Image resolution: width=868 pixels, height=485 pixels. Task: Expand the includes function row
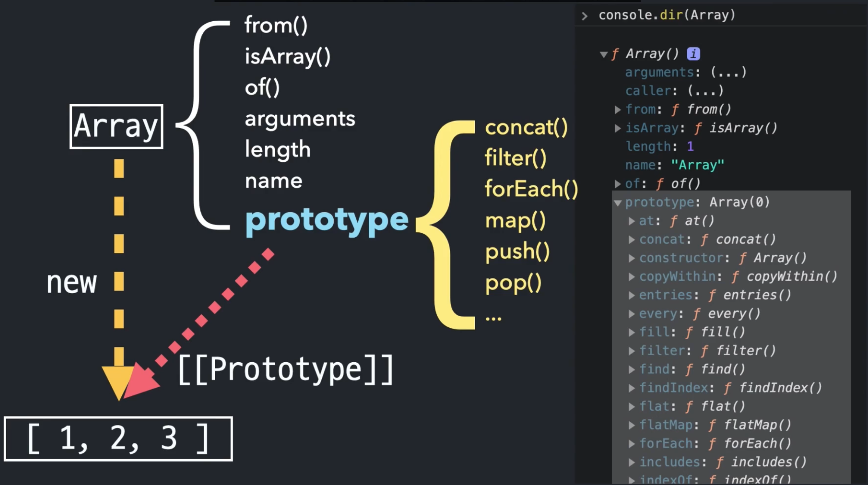tap(632, 462)
